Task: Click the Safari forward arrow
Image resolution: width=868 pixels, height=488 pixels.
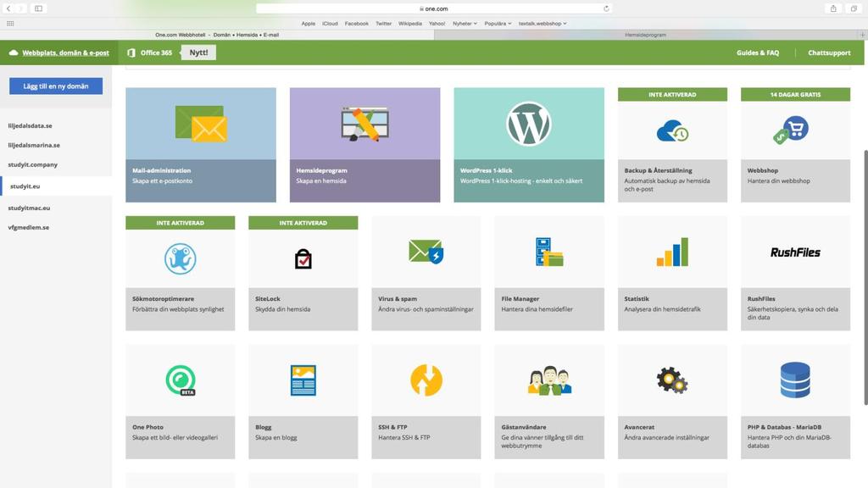Action: tap(20, 8)
